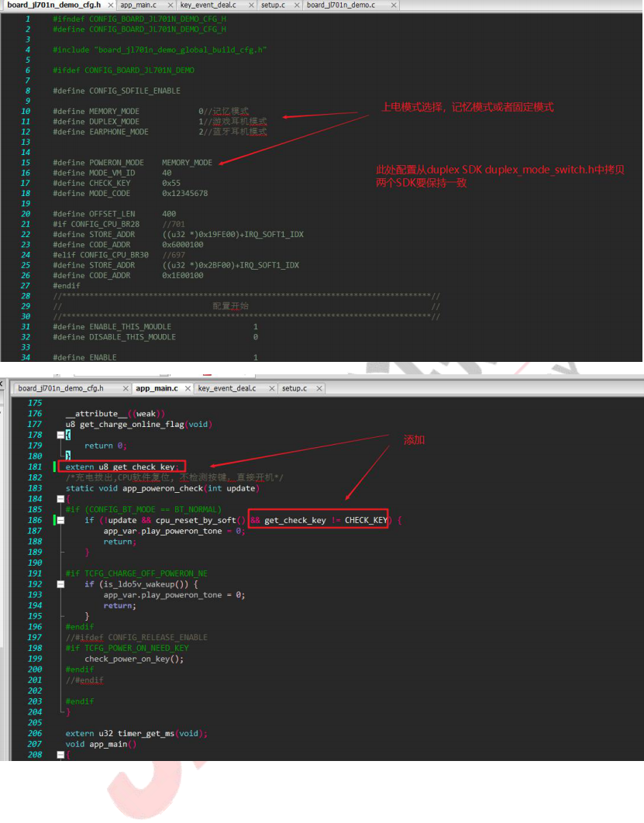
Task: Click the 'void app_main()' line
Action: tap(101, 744)
